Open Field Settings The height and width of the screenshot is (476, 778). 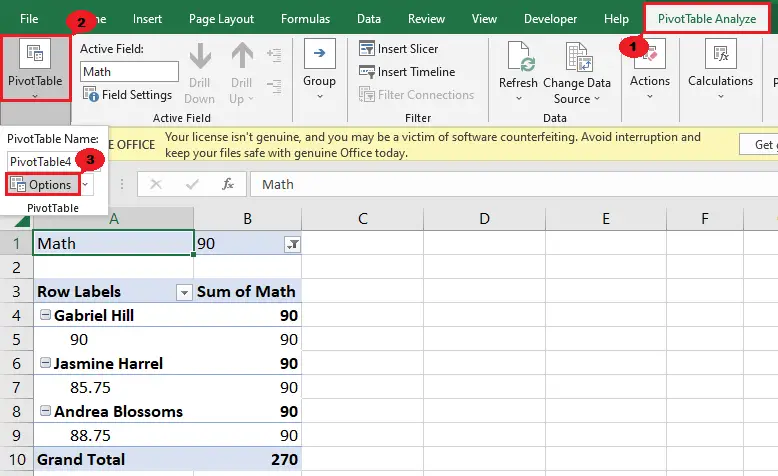click(x=128, y=94)
